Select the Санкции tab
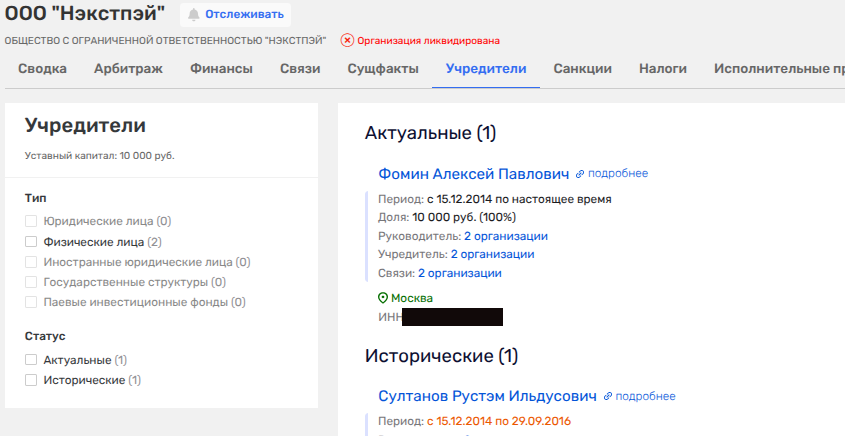The width and height of the screenshot is (845, 436). (582, 69)
